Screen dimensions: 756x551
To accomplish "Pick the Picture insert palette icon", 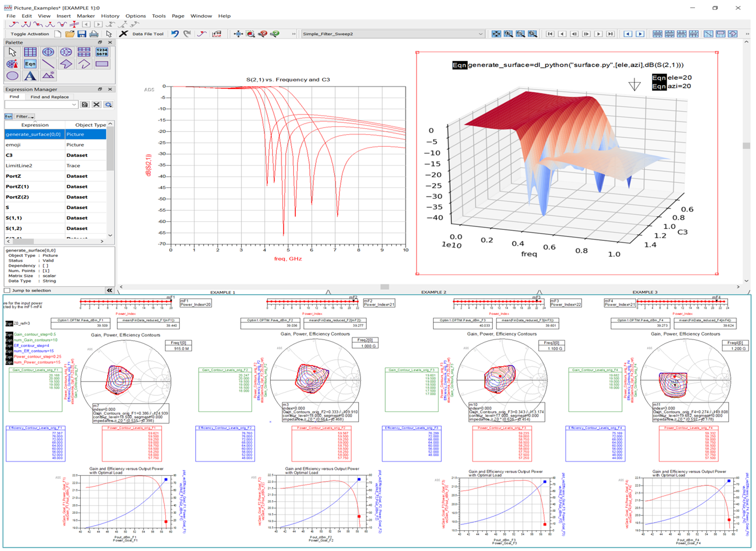I will pyautogui.click(x=48, y=76).
